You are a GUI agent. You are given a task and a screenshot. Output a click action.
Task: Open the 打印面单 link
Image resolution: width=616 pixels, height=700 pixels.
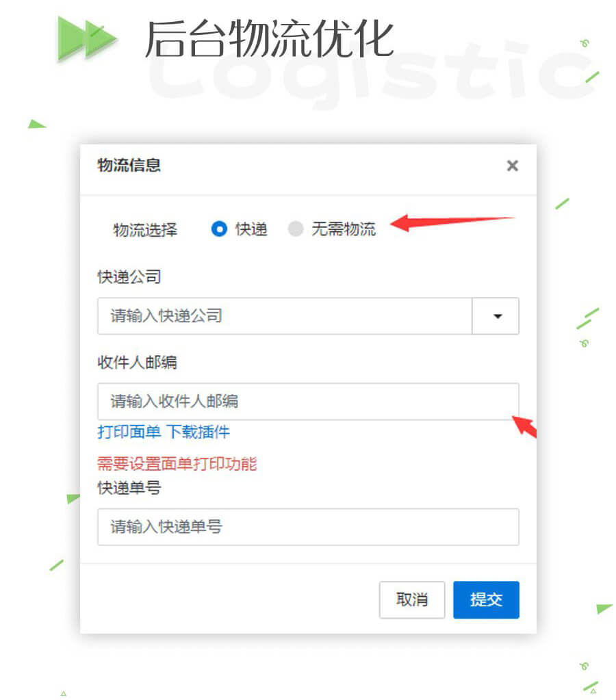tap(129, 432)
